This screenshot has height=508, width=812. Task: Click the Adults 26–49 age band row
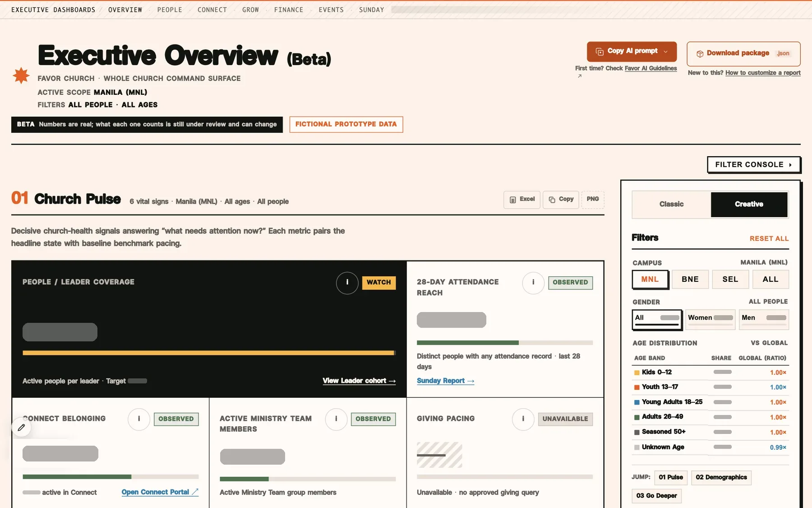[x=710, y=417]
